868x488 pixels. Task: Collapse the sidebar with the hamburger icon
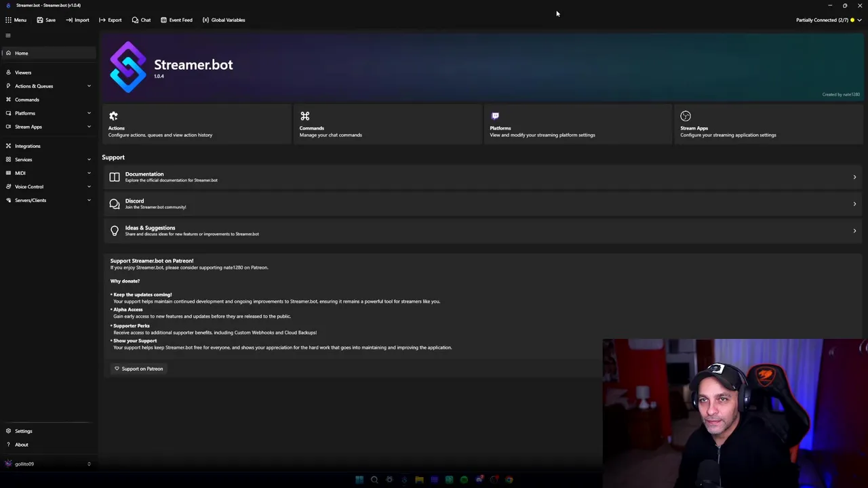[x=8, y=35]
